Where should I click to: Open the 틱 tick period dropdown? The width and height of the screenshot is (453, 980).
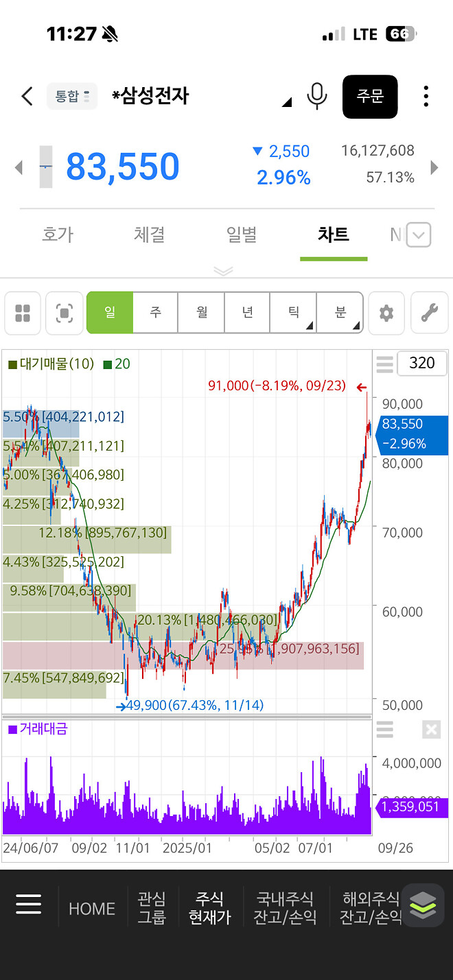point(294,313)
